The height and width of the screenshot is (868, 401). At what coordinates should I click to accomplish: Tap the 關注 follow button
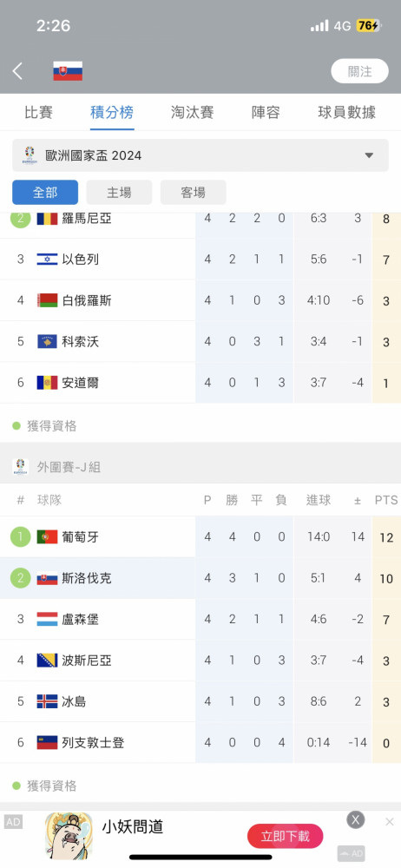coord(360,71)
